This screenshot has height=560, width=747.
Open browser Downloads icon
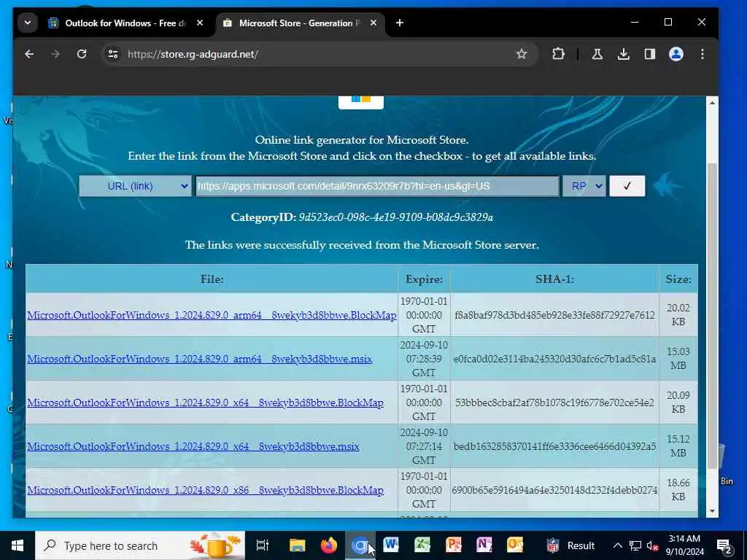(x=624, y=54)
